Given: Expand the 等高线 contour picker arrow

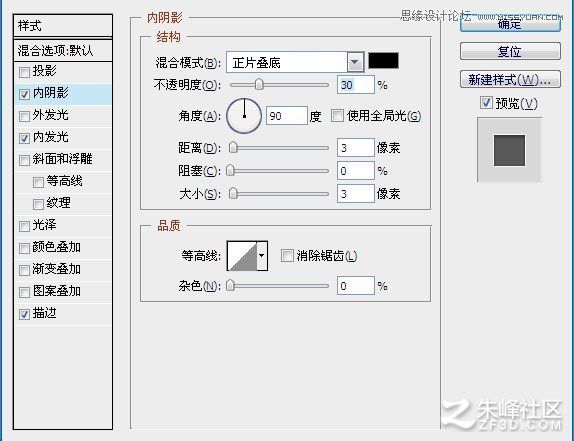Looking at the screenshot, I should pos(262,256).
